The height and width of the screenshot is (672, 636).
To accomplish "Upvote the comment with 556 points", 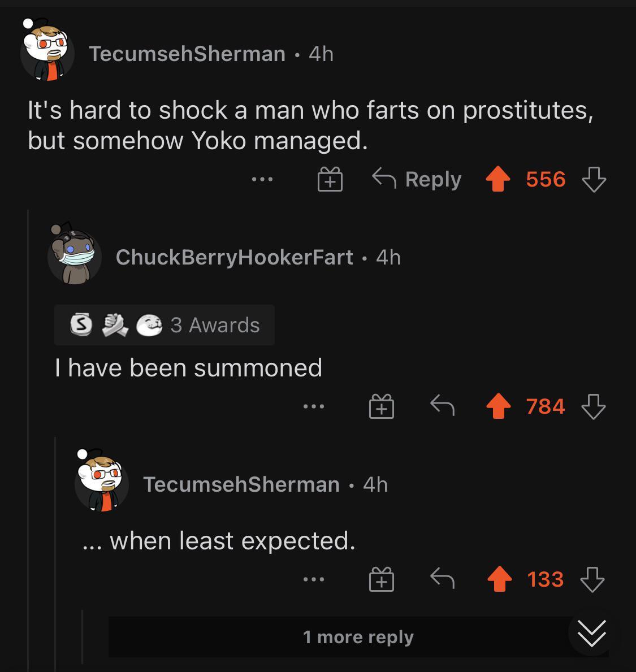I will (x=498, y=180).
